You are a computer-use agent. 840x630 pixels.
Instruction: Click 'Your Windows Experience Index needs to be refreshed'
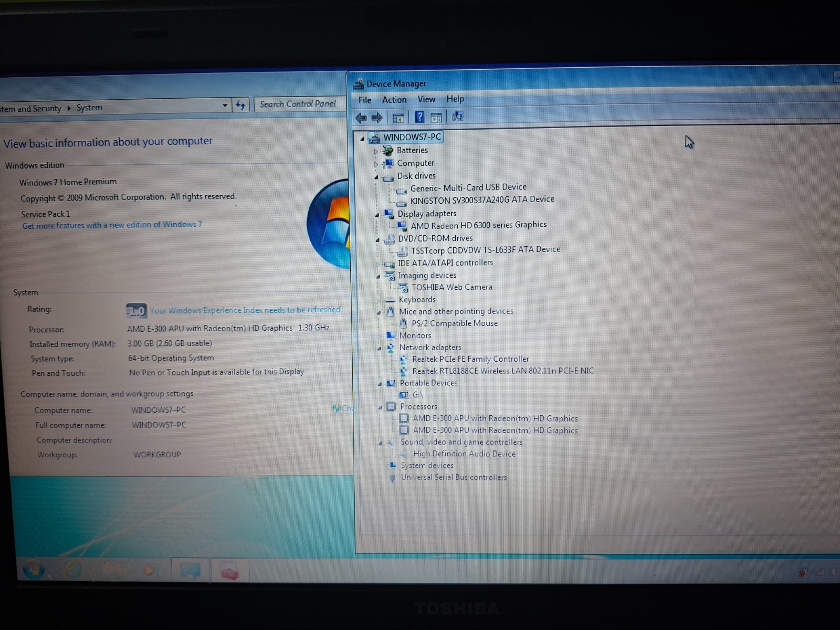click(245, 310)
